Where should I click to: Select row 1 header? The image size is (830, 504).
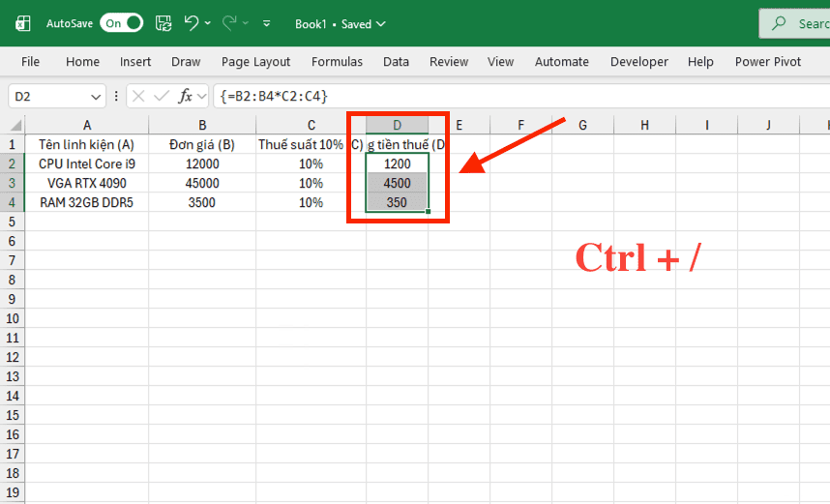13,144
